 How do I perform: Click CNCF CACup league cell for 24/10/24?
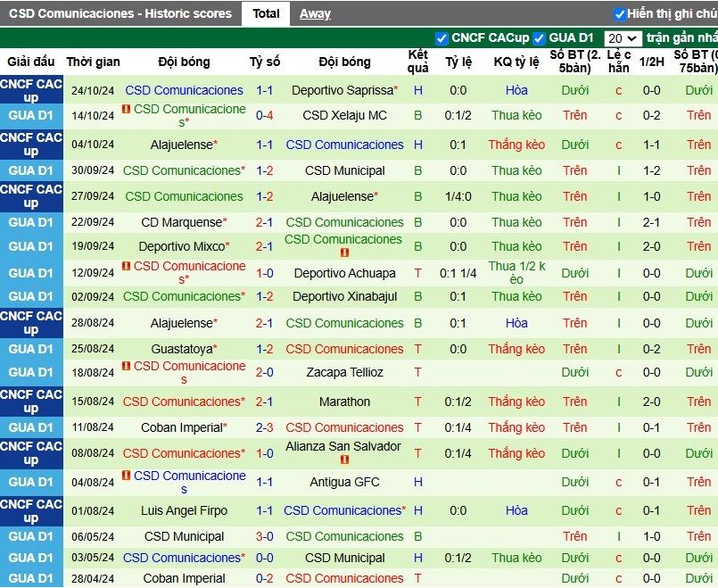[x=31, y=91]
